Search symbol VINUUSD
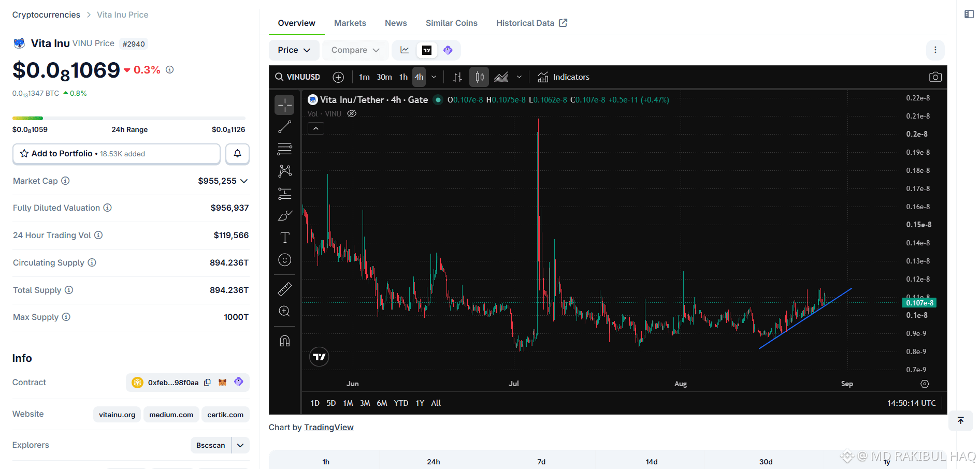980x469 pixels. [x=298, y=77]
